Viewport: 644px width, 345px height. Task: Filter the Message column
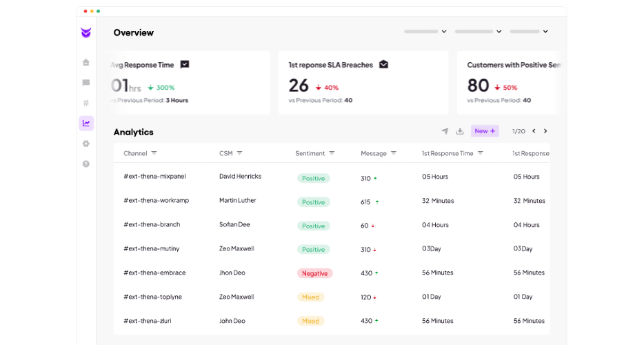394,153
